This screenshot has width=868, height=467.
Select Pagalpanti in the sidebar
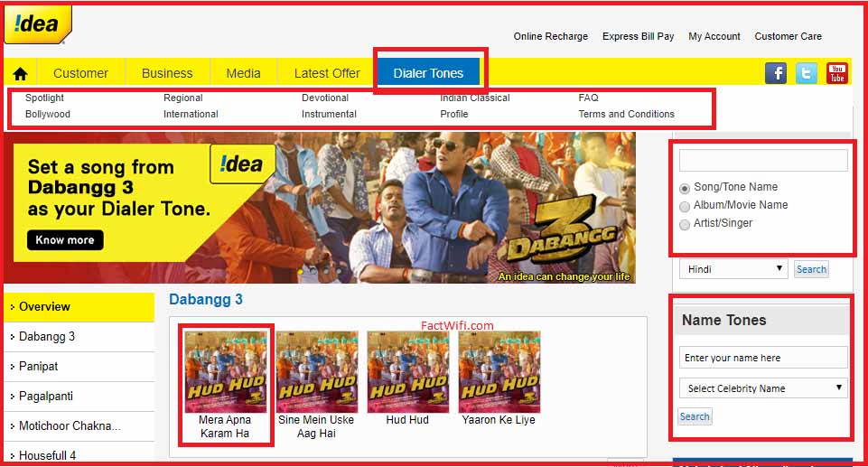[x=79, y=397]
